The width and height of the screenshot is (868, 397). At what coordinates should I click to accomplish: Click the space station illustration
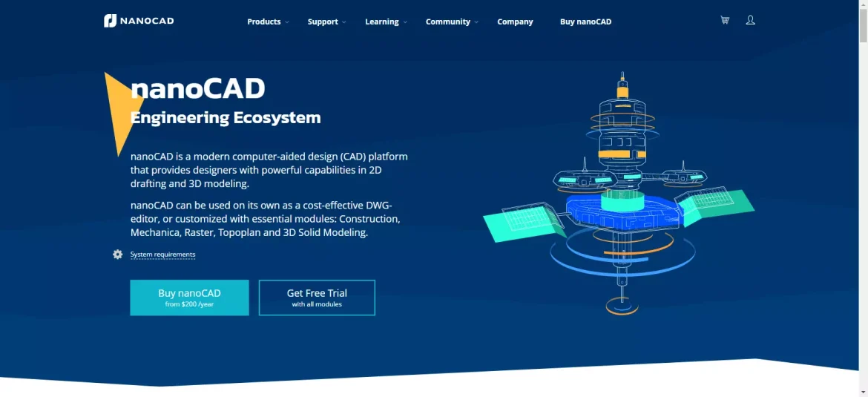[x=619, y=194]
